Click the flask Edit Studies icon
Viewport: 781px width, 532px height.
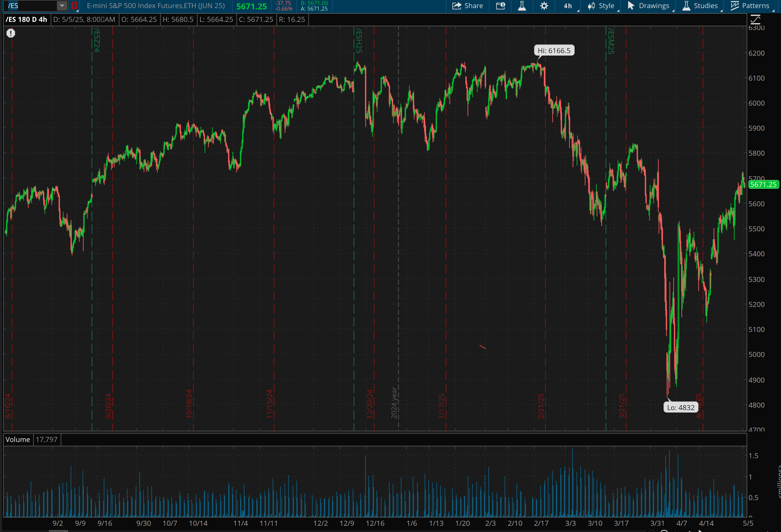[x=522, y=6]
